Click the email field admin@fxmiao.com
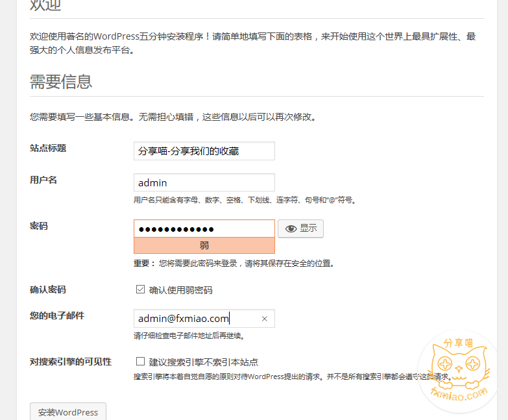The height and width of the screenshot is (420, 508). [x=204, y=318]
